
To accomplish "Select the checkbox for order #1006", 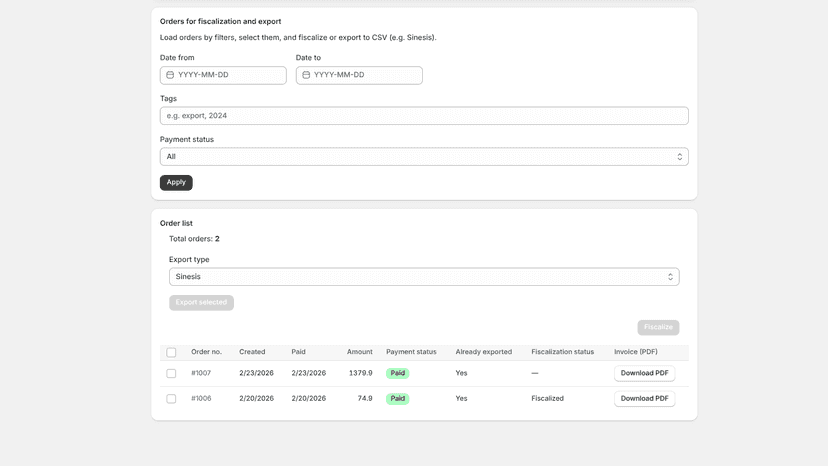I will [x=171, y=399].
